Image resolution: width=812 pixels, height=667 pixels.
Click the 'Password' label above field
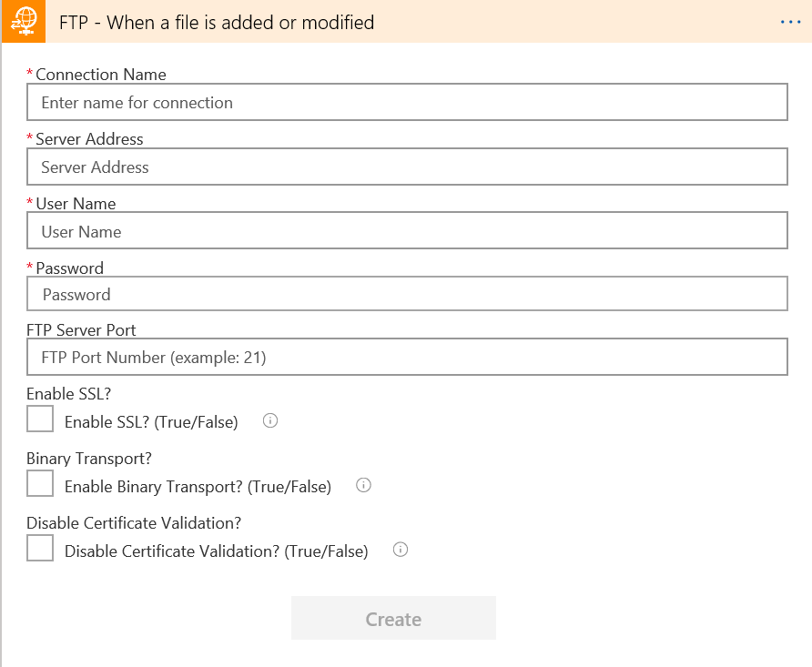(69, 268)
